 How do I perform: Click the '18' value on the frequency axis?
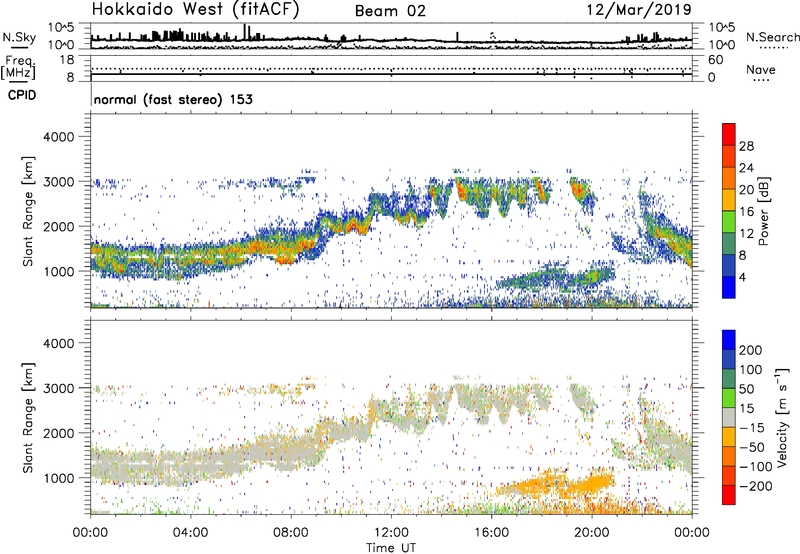67,60
